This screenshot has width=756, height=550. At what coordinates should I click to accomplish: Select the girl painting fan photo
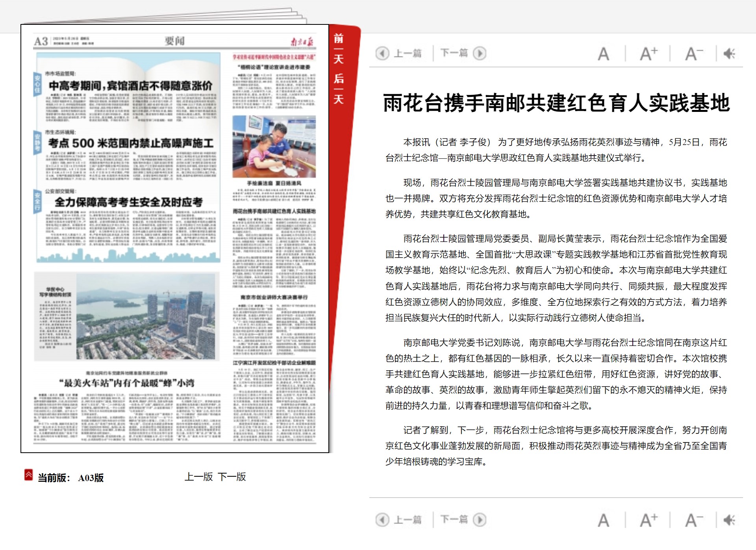coord(274,147)
